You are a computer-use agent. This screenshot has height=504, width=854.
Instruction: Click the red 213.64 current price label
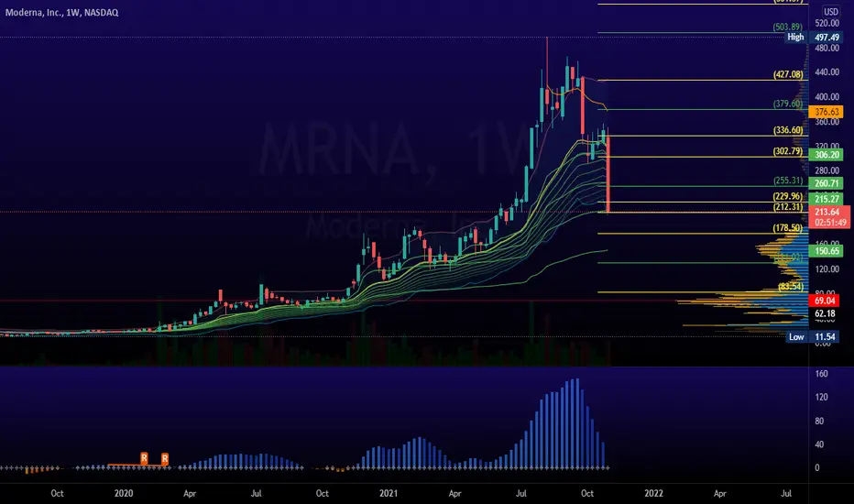(x=827, y=212)
